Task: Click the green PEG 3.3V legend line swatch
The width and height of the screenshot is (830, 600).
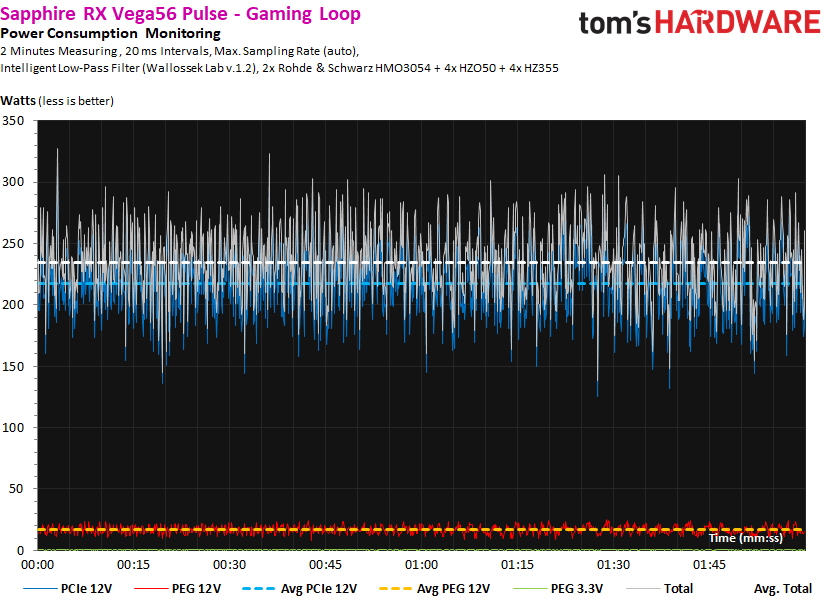Action: pyautogui.click(x=529, y=588)
